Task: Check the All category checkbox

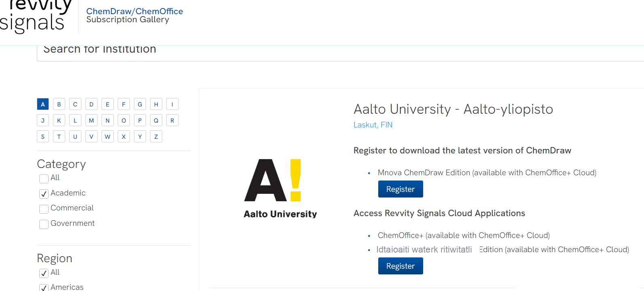Action: [x=44, y=179]
